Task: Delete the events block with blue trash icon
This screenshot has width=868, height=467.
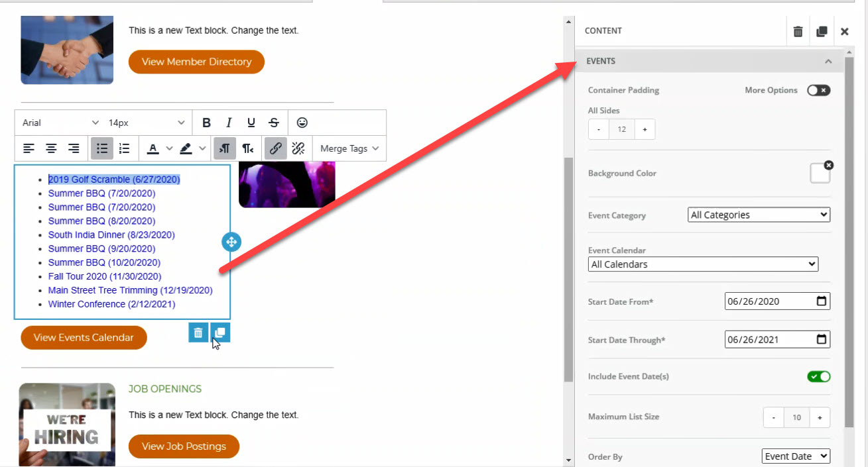Action: click(198, 333)
